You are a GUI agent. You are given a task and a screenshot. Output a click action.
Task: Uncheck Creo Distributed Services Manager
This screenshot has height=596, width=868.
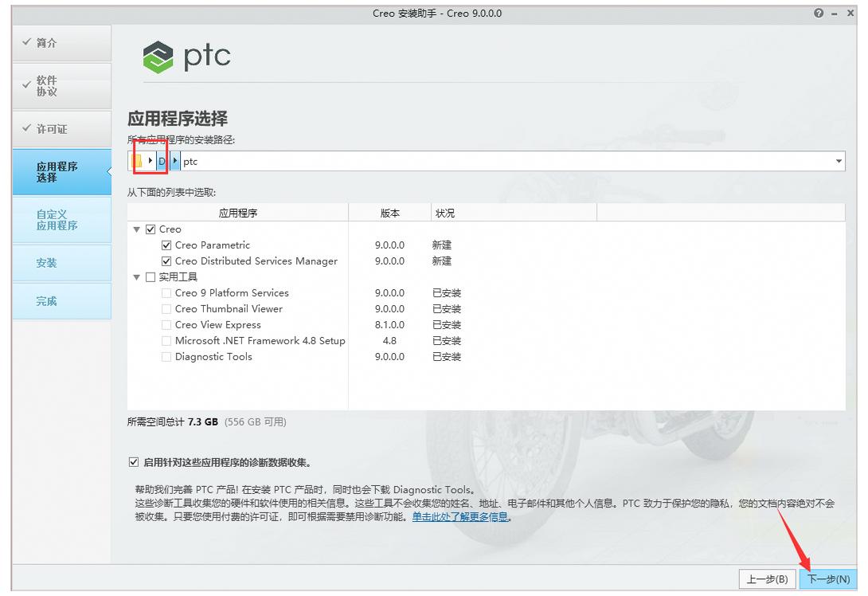coord(166,261)
